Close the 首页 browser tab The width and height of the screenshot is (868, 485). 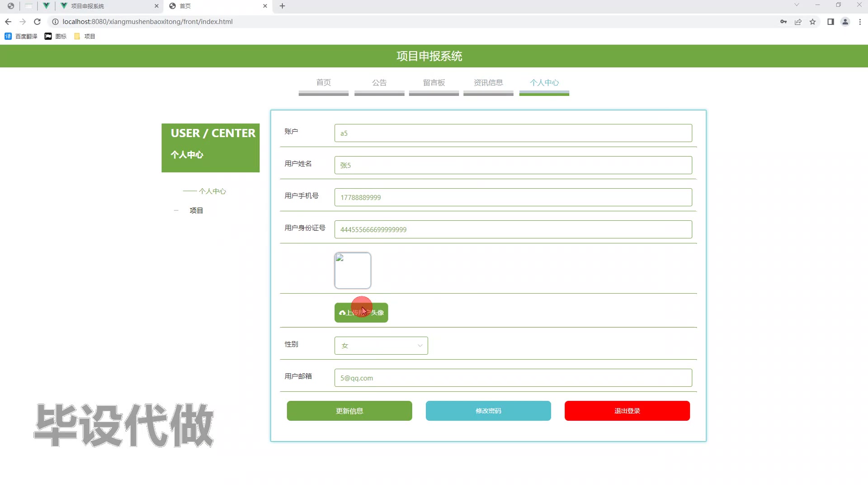[x=265, y=6]
